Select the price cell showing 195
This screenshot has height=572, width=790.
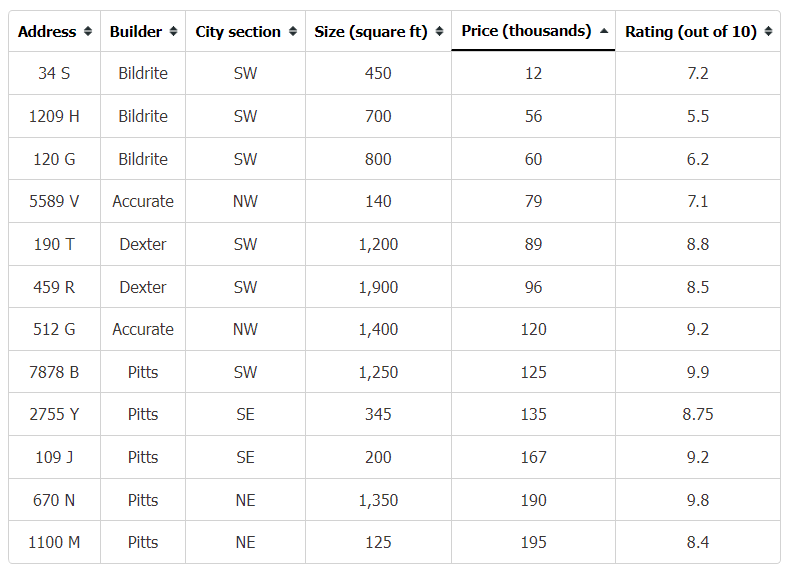(533, 542)
